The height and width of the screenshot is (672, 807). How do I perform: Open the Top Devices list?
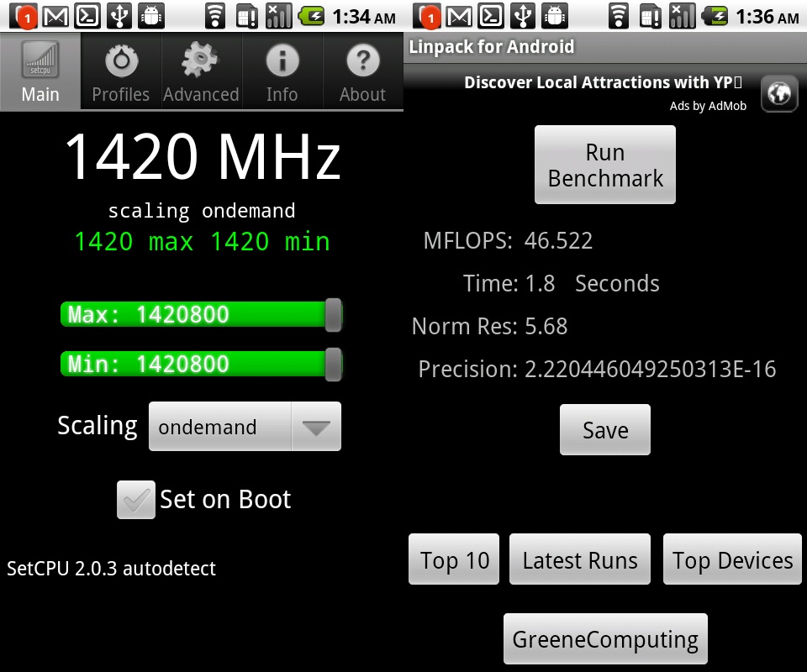click(x=732, y=559)
